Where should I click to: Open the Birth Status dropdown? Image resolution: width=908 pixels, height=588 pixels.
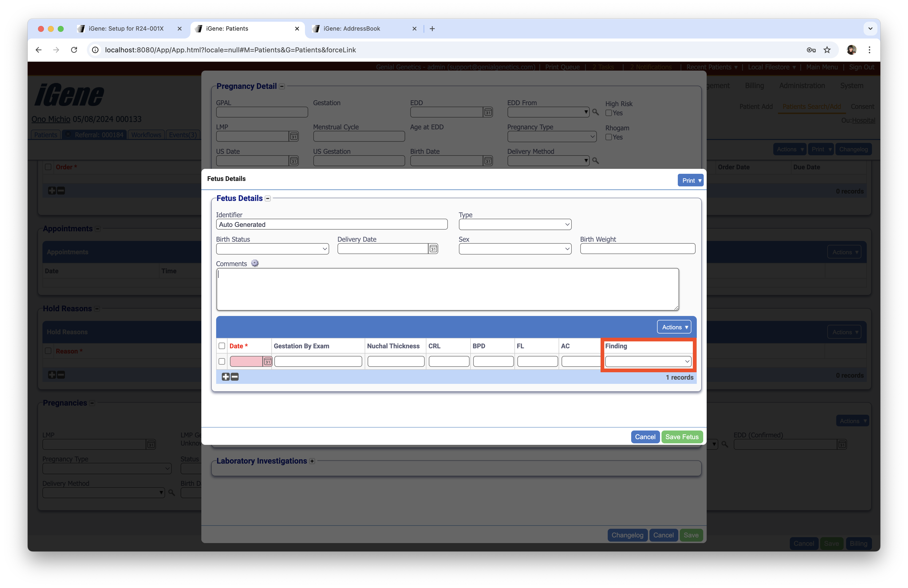point(272,249)
